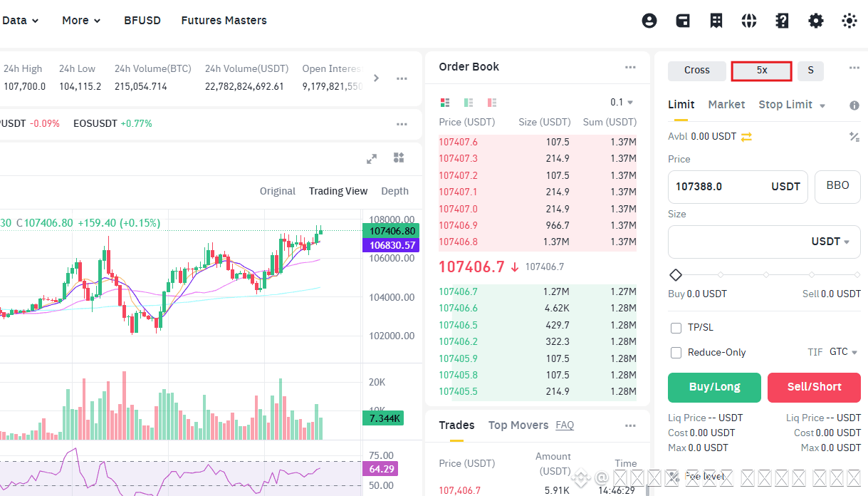Open the wallet icon in header
This screenshot has width=868, height=496.
(x=683, y=21)
